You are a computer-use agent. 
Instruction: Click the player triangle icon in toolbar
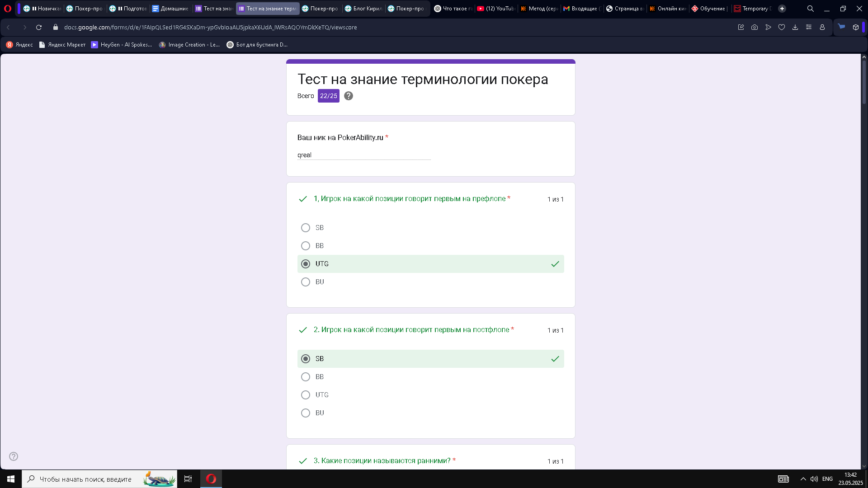tap(768, 28)
